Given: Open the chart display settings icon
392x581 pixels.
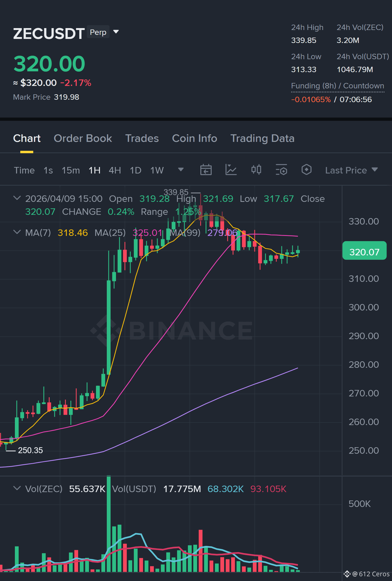Looking at the screenshot, I should [281, 170].
